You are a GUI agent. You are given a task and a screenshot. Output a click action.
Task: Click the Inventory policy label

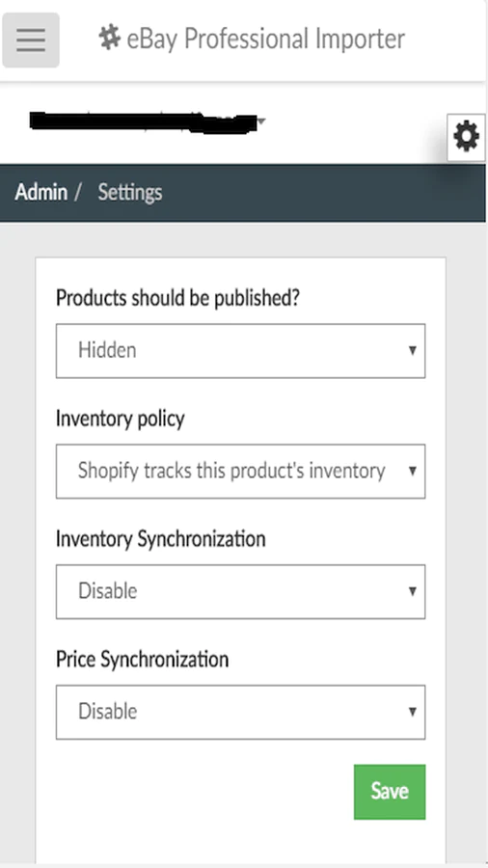(120, 419)
